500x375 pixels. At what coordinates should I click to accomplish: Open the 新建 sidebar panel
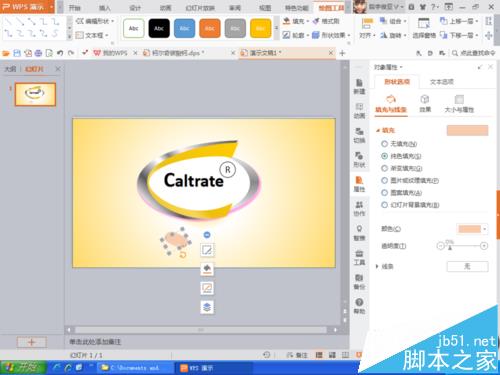pyautogui.click(x=359, y=86)
